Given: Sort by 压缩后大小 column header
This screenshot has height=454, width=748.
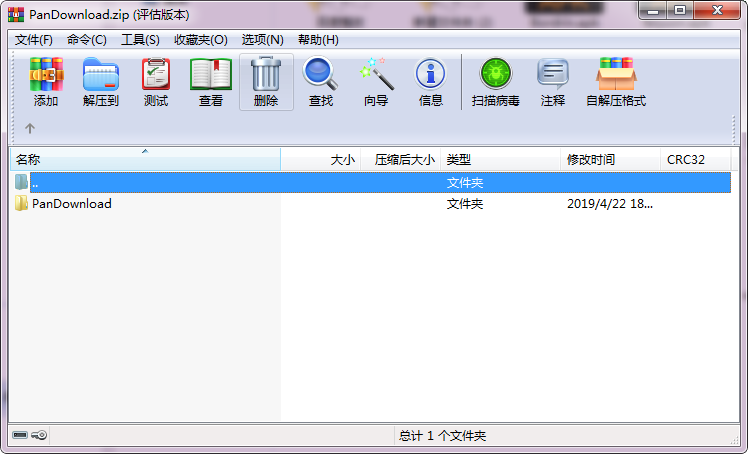Looking at the screenshot, I should click(401, 159).
